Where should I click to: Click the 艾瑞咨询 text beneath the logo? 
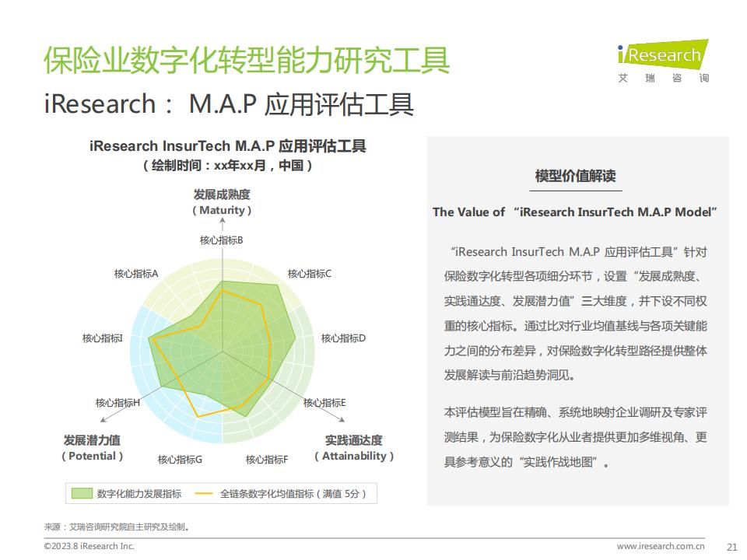[x=663, y=78]
